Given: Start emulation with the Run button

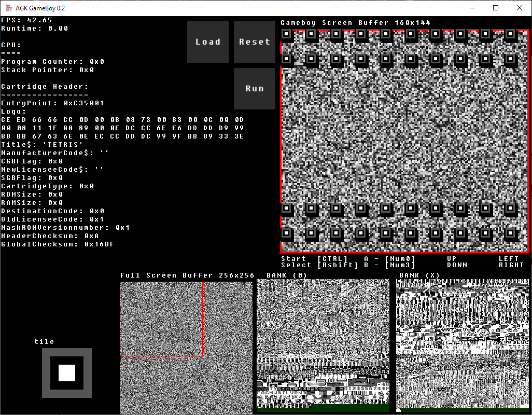Looking at the screenshot, I should pyautogui.click(x=255, y=89).
